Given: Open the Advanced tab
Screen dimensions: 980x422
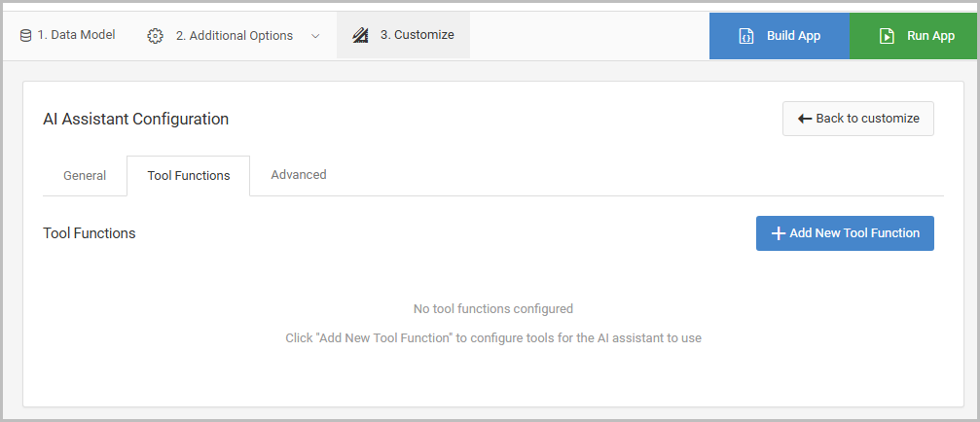Looking at the screenshot, I should [299, 175].
